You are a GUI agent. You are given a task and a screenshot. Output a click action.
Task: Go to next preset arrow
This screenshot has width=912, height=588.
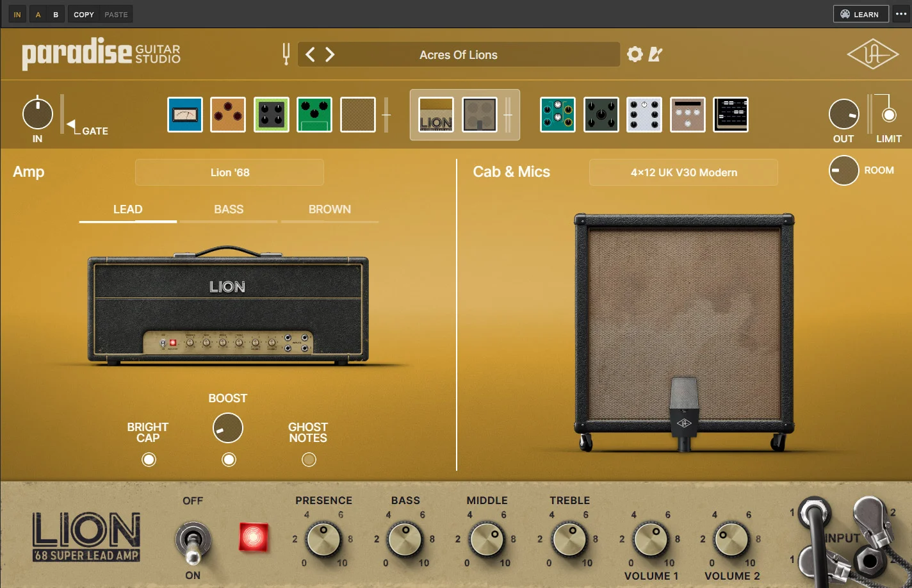click(x=330, y=54)
